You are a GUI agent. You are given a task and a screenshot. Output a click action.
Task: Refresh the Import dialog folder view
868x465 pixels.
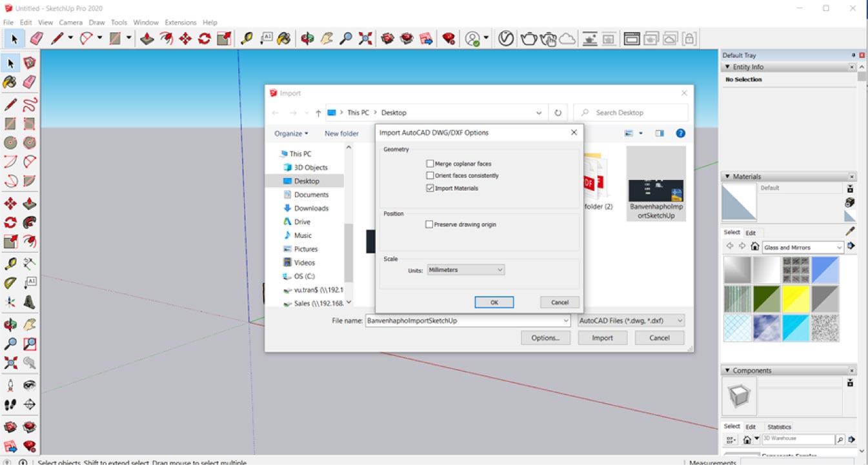558,112
